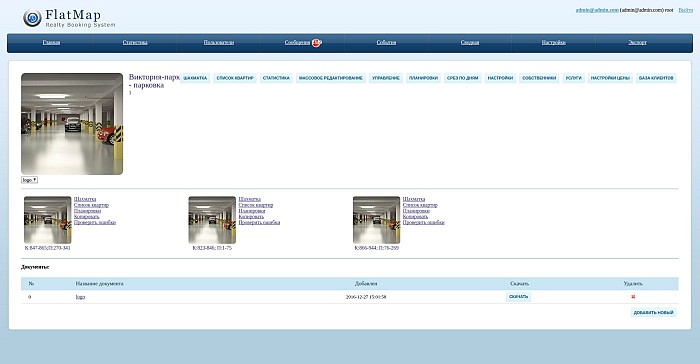The image size is (700, 364).
Task: Click the Выйти logout link
Action: [x=686, y=10]
